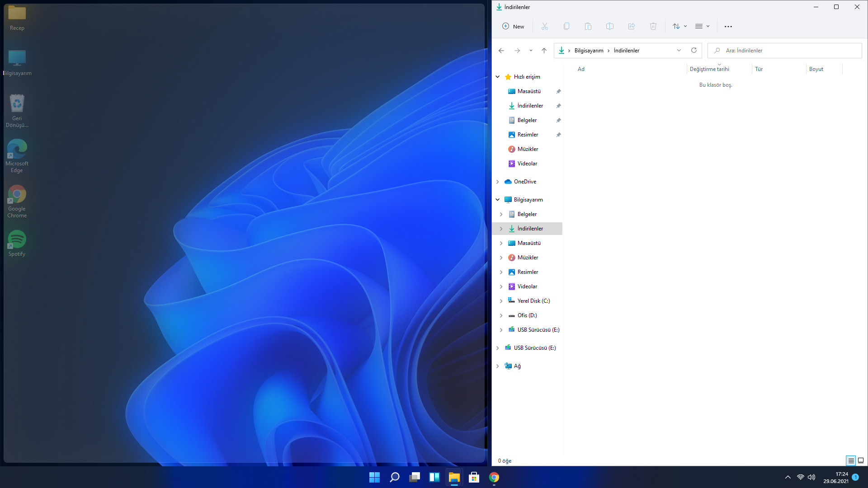
Task: Go up one folder level
Action: click(544, 51)
